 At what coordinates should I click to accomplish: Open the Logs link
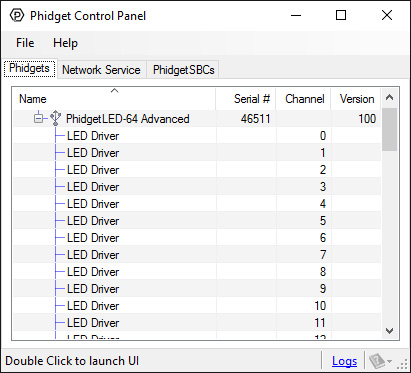tap(344, 361)
